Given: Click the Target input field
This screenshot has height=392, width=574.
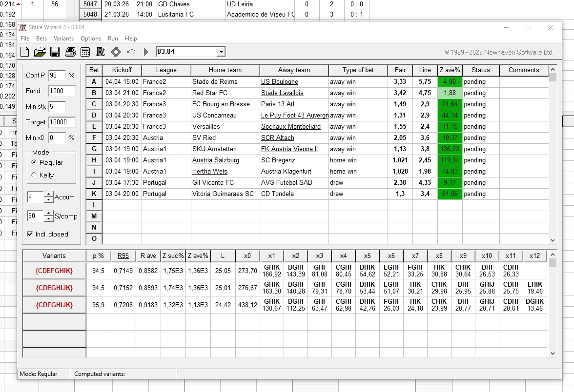Looking at the screenshot, I should (62, 122).
